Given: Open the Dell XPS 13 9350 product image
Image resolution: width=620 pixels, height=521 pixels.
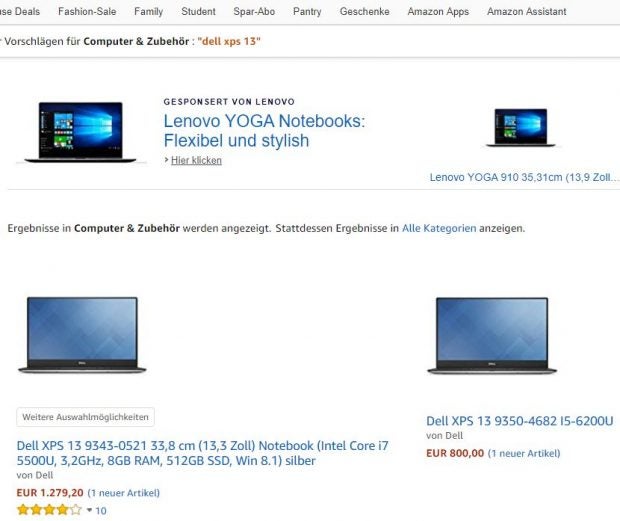Looking at the screenshot, I should [x=492, y=336].
